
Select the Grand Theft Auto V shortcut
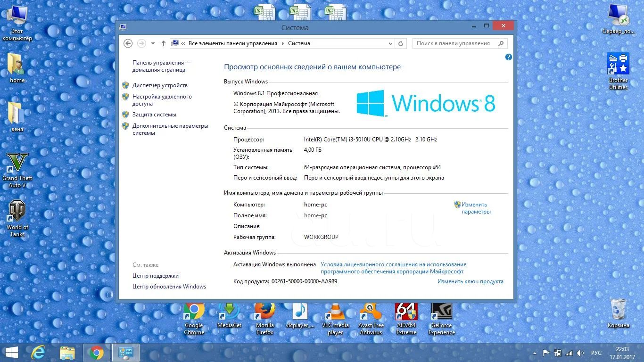click(17, 170)
